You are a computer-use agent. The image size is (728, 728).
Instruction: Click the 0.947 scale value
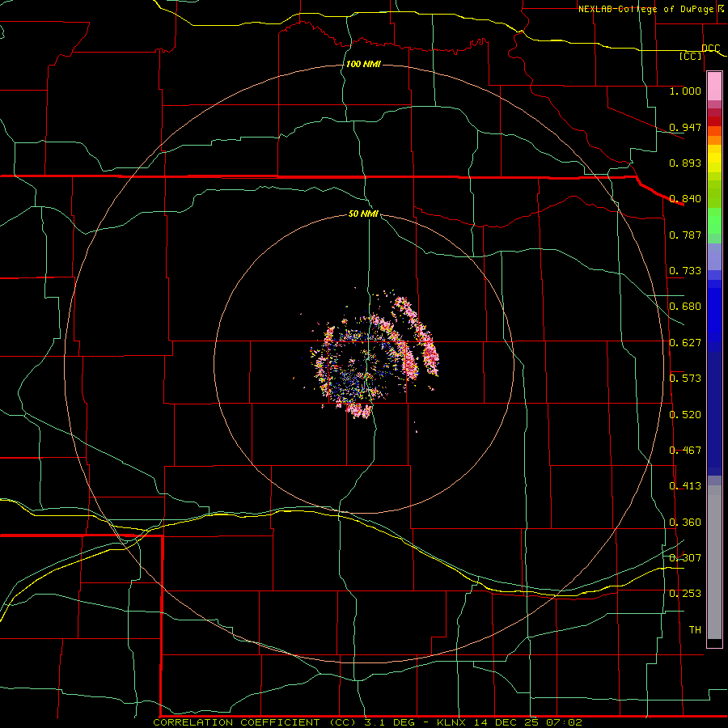pyautogui.click(x=685, y=127)
